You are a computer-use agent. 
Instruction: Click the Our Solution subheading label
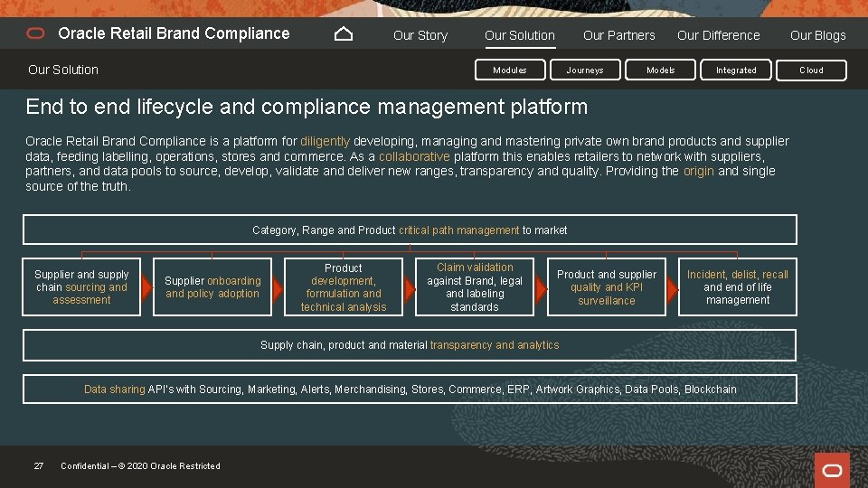coord(63,70)
